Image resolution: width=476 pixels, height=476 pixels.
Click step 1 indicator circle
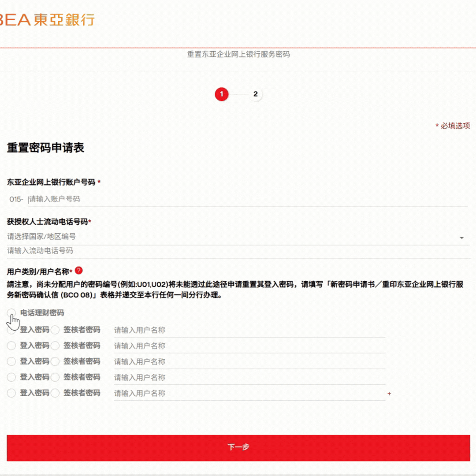221,94
